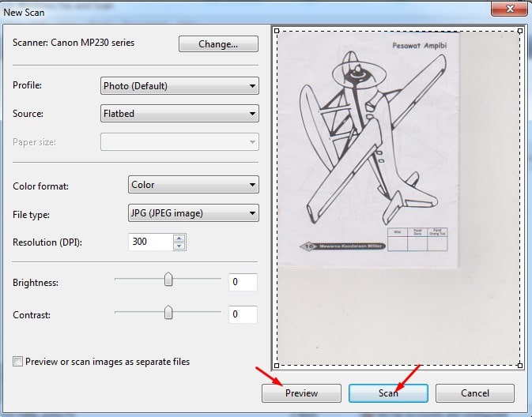Click the New Scan window title
The width and height of the screenshot is (532, 417).
(x=24, y=13)
